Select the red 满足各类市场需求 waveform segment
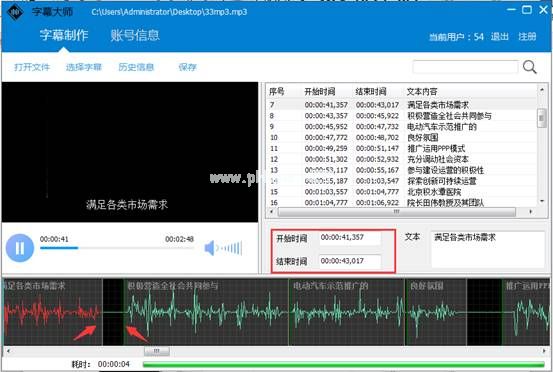Image resolution: width=553 pixels, height=372 pixels. (x=53, y=312)
